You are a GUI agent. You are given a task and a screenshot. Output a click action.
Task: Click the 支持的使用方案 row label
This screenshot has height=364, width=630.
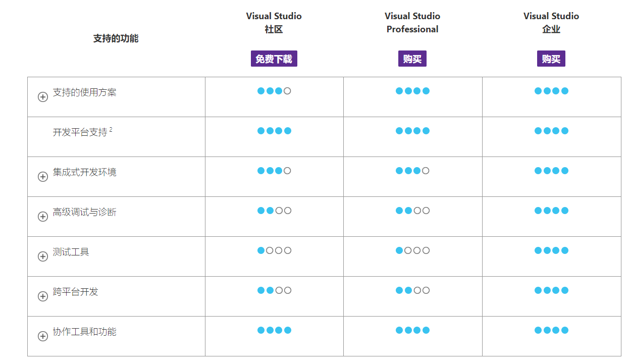click(x=84, y=92)
